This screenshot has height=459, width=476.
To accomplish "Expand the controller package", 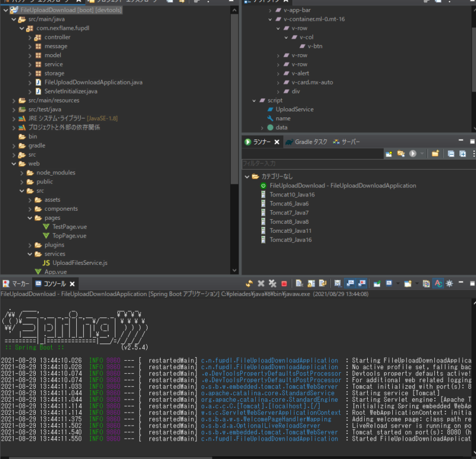I will coord(30,38).
